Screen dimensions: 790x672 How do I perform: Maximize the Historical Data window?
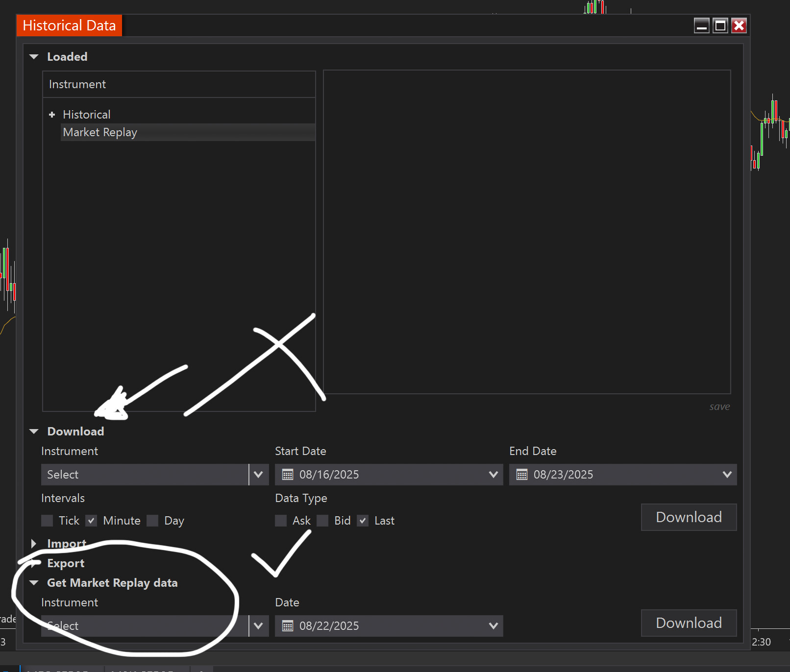[720, 25]
